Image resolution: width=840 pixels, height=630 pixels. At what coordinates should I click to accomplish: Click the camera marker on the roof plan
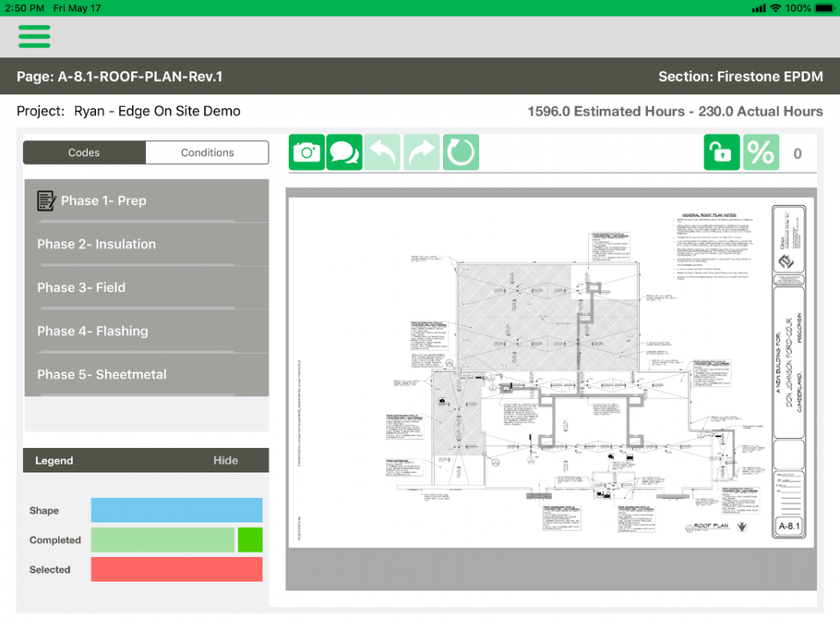click(x=443, y=400)
